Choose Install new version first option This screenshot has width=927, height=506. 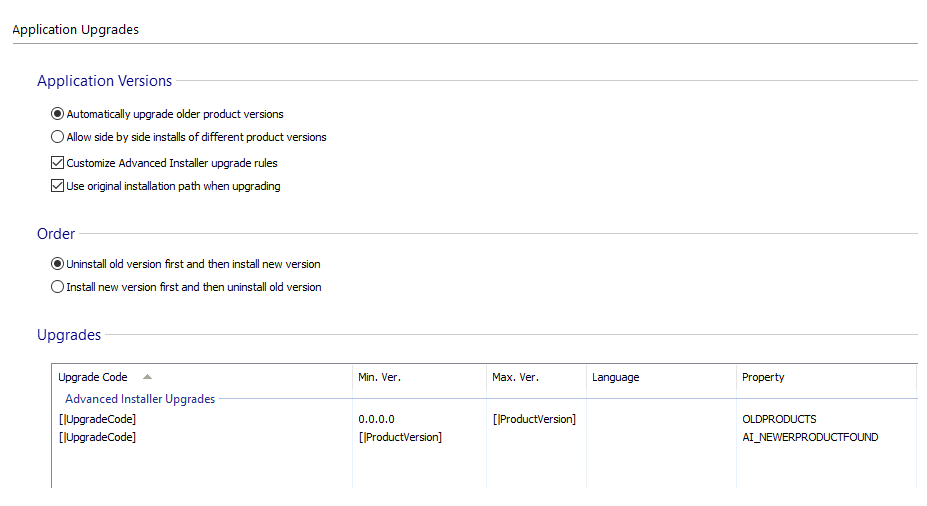pyautogui.click(x=57, y=287)
